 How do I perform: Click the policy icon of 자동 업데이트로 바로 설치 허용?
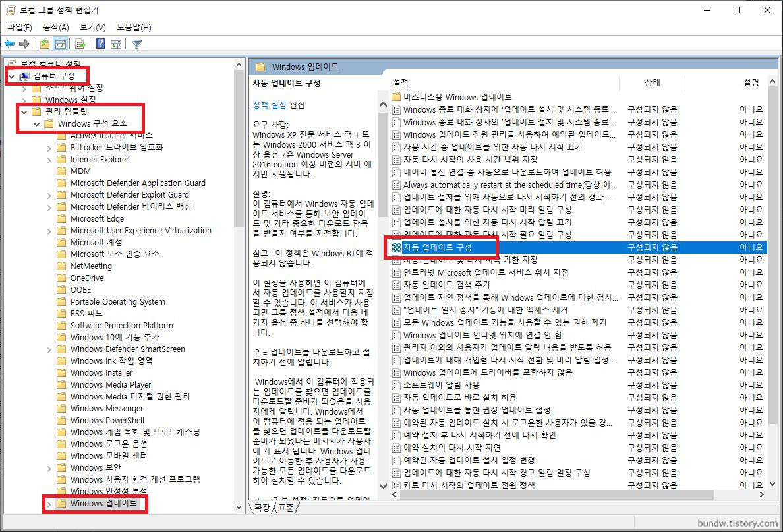[397, 398]
